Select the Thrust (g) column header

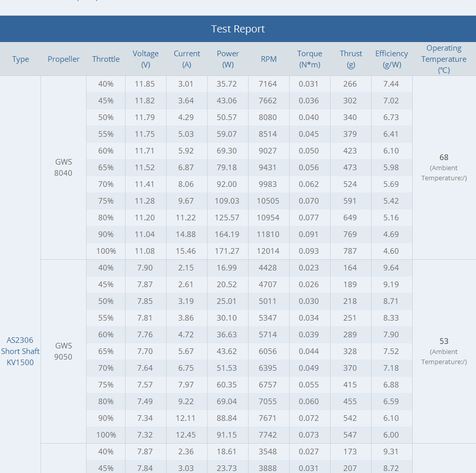(x=351, y=59)
